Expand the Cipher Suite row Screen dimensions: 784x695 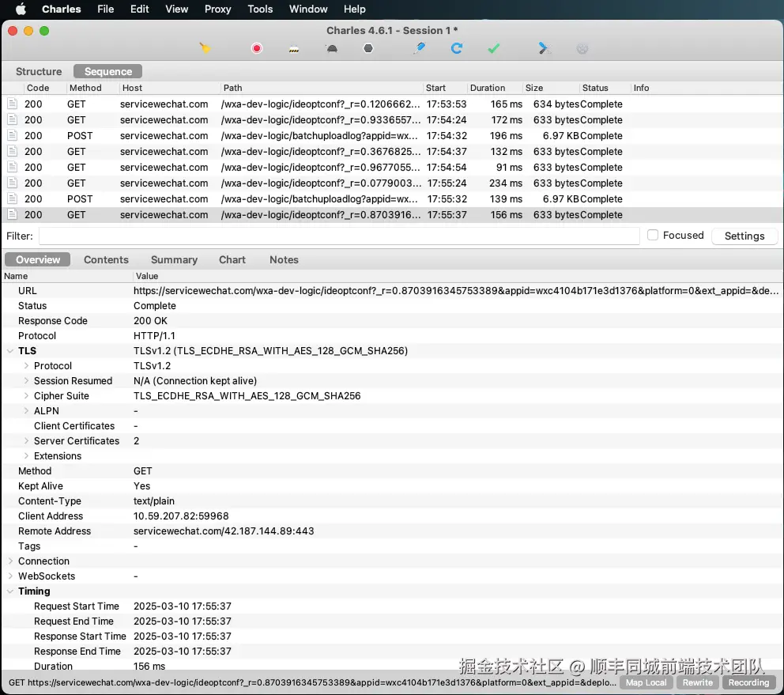(x=26, y=396)
